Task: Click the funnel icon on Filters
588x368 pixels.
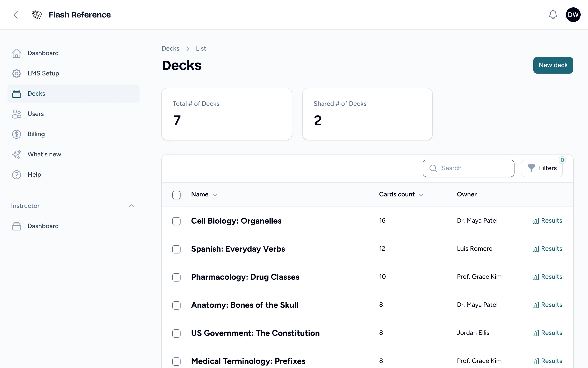Action: click(x=531, y=168)
